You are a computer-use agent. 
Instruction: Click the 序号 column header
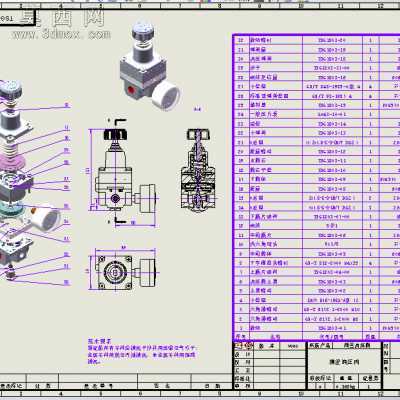click(241, 337)
